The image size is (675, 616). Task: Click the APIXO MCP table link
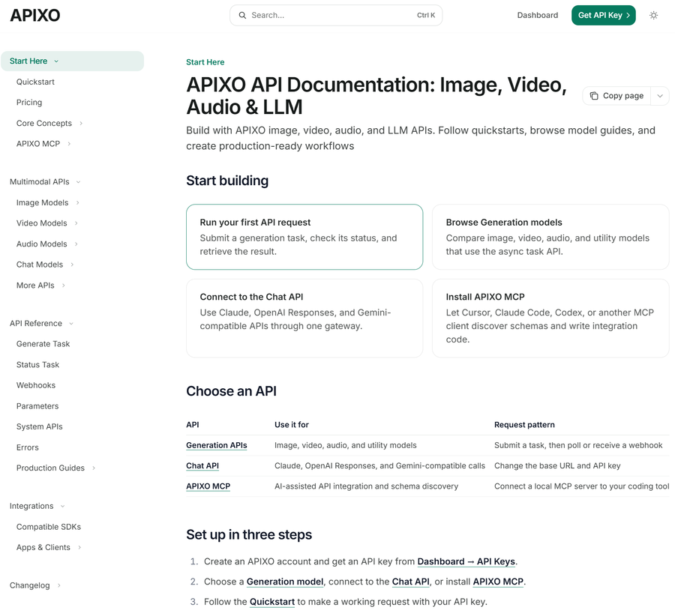coord(208,486)
